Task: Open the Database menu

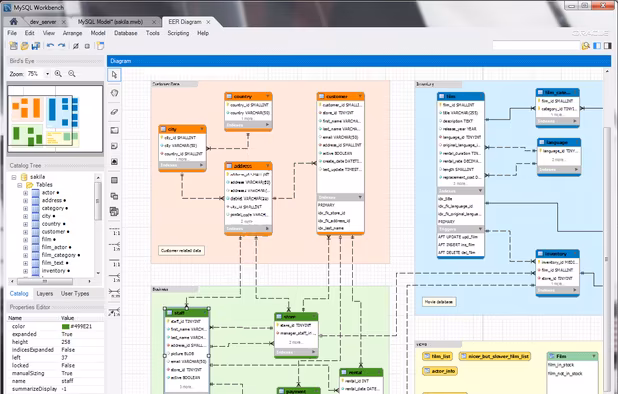Action: tap(126, 33)
